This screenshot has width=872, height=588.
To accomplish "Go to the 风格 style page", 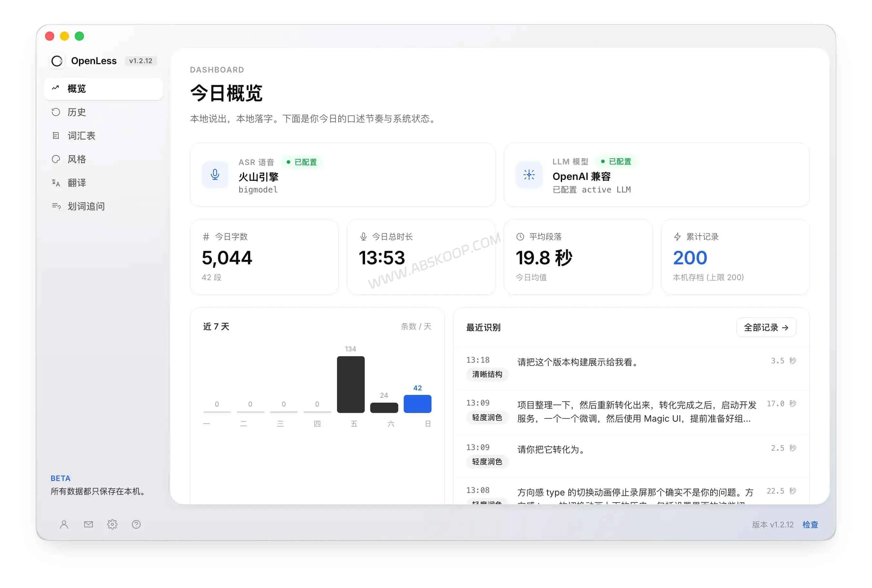I will (x=103, y=159).
